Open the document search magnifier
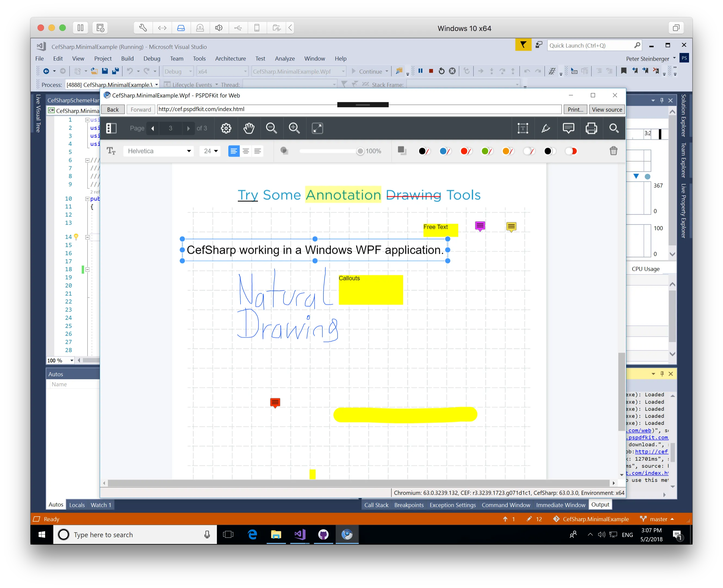This screenshot has height=588, width=723. pos(614,128)
